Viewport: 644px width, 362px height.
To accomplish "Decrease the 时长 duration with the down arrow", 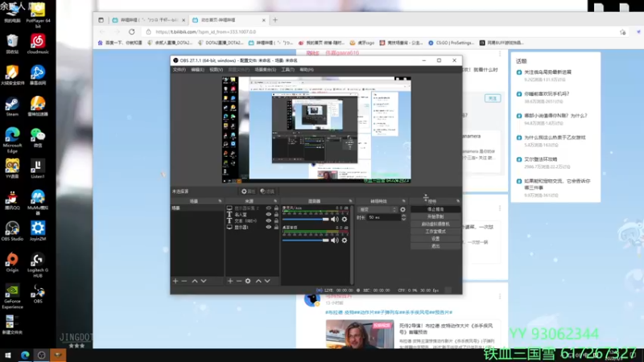I will (404, 220).
